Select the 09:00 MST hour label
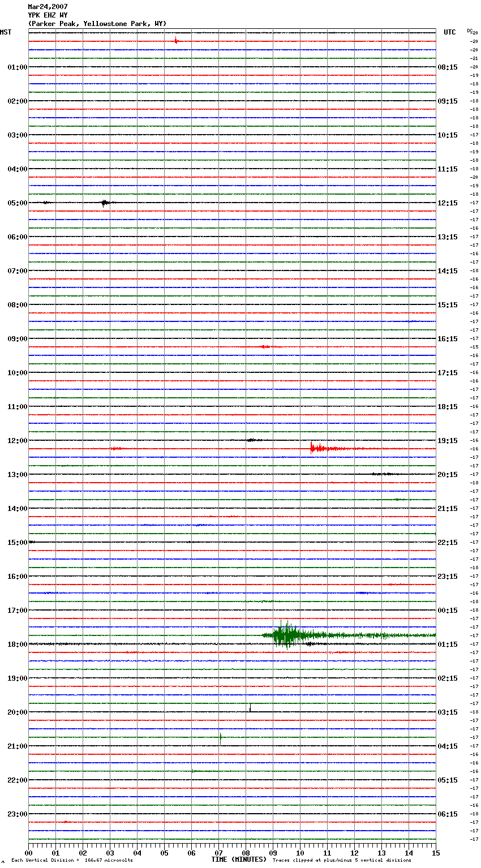The width and height of the screenshot is (481, 868). point(18,339)
